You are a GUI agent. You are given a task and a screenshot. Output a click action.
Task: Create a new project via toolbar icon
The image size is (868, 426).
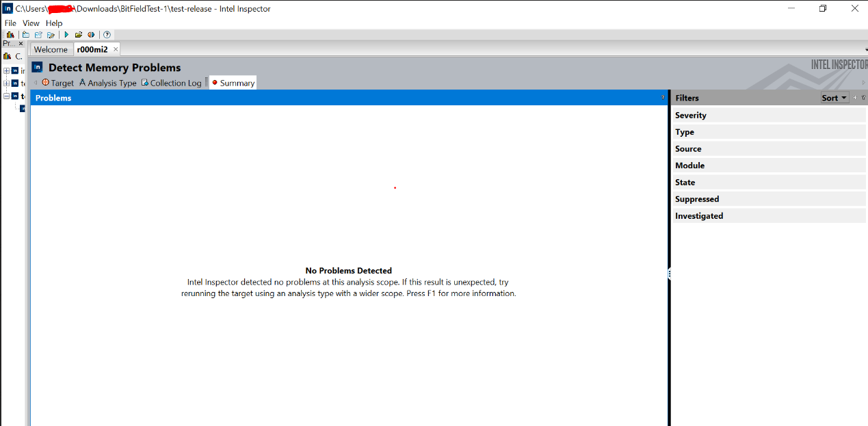25,34
